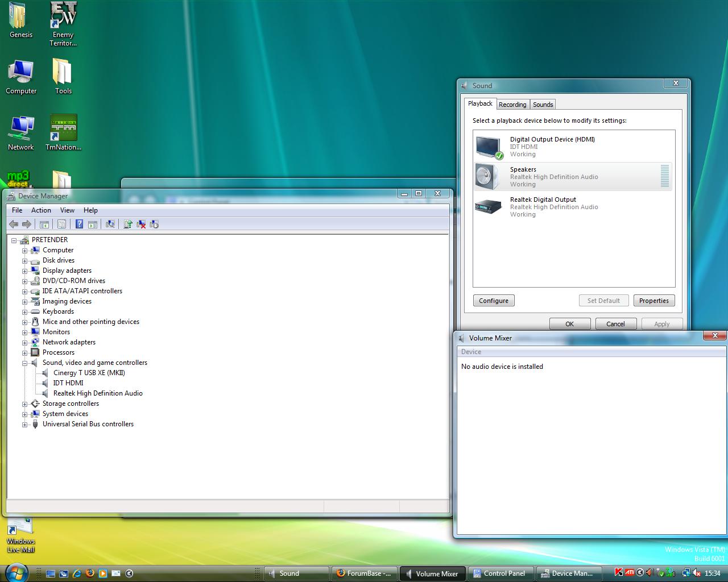Image resolution: width=728 pixels, height=582 pixels.
Task: Expand the Disk drives node
Action: pyautogui.click(x=24, y=261)
